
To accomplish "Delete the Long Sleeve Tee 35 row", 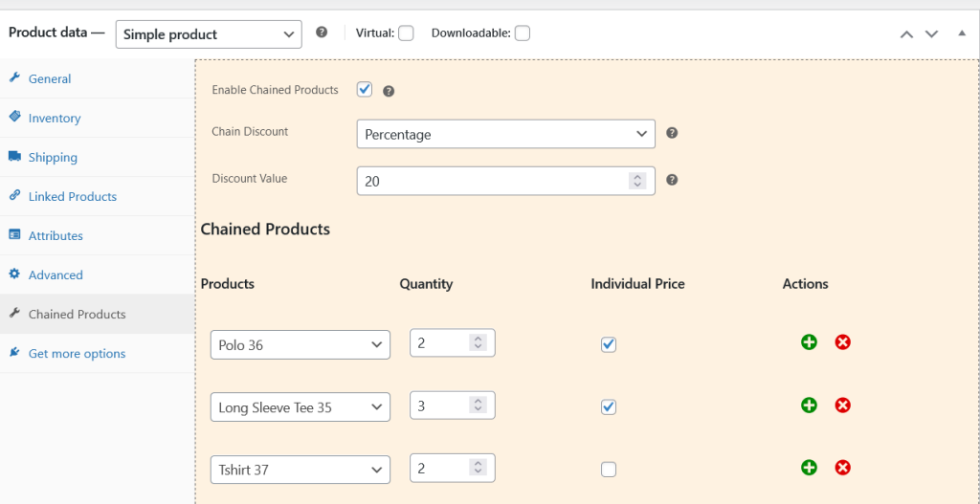I will (x=842, y=405).
